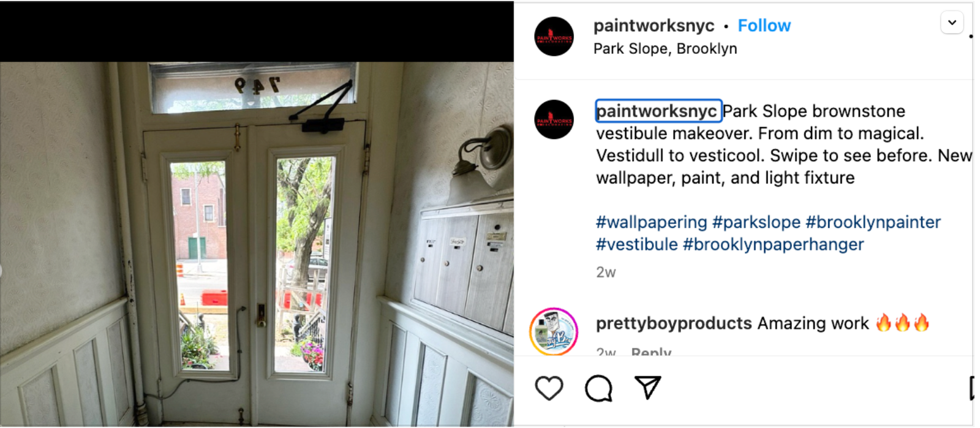Select the highlighted paintworksnyc caption username
The height and width of the screenshot is (428, 980).
coord(658,111)
